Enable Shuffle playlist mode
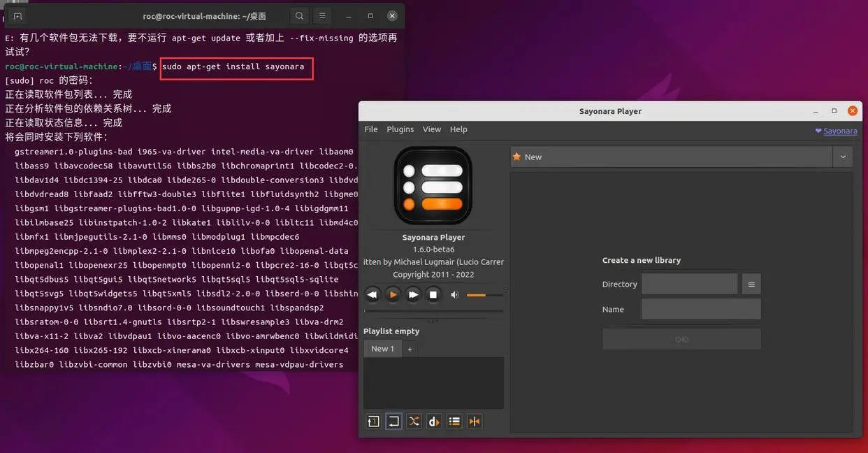Screen dimensions: 868x453 pos(414,421)
